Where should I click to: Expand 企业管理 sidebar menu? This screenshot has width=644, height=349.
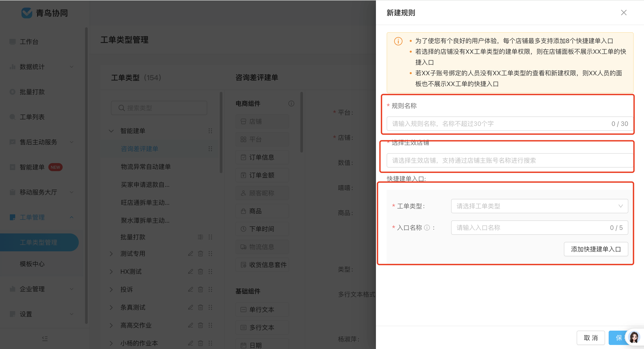pyautogui.click(x=41, y=289)
